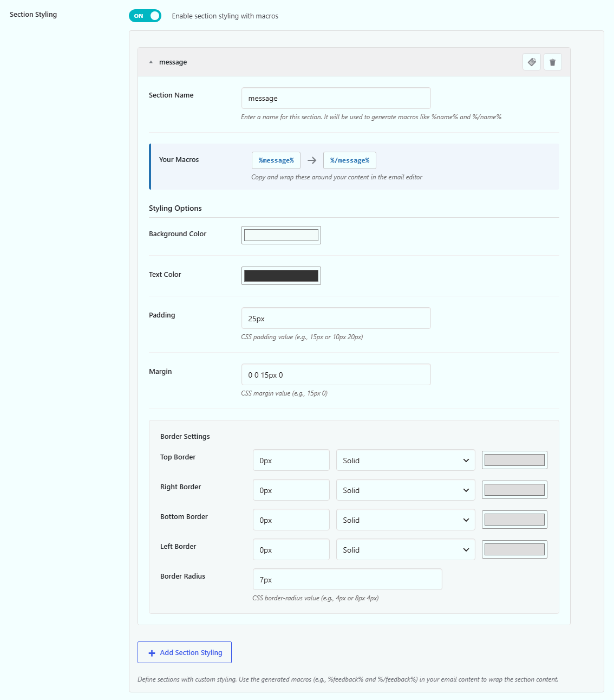The width and height of the screenshot is (614, 700).
Task: Open the Top Border style dropdown
Action: coord(406,460)
